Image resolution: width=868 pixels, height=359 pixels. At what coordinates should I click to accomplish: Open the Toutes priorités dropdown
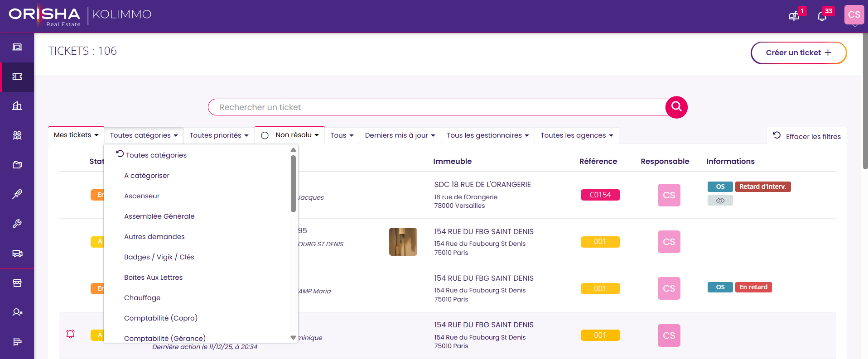(219, 135)
